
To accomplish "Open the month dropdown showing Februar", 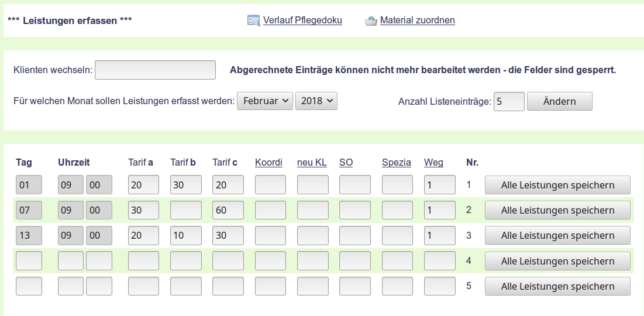I will click(264, 101).
